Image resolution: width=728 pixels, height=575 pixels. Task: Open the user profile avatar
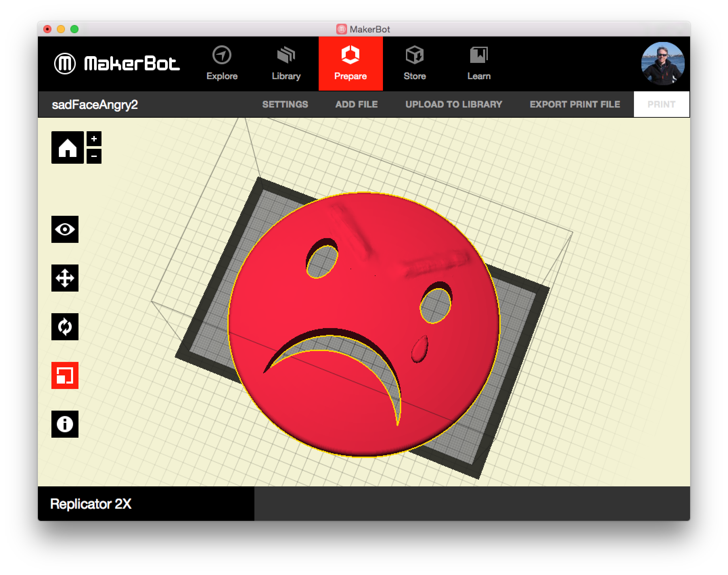pos(663,64)
